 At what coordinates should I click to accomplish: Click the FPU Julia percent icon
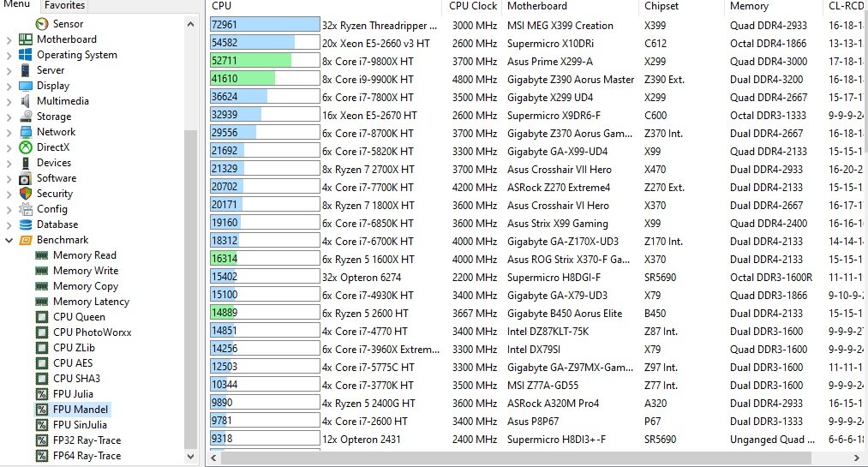(x=41, y=394)
